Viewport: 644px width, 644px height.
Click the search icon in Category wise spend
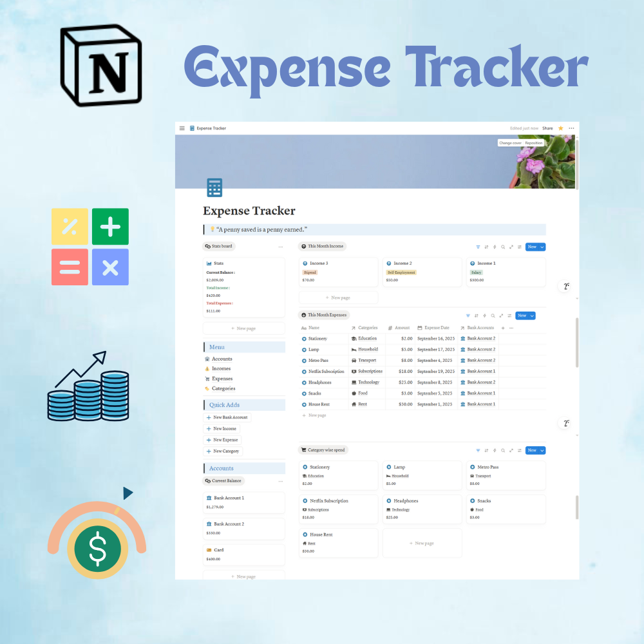point(503,451)
